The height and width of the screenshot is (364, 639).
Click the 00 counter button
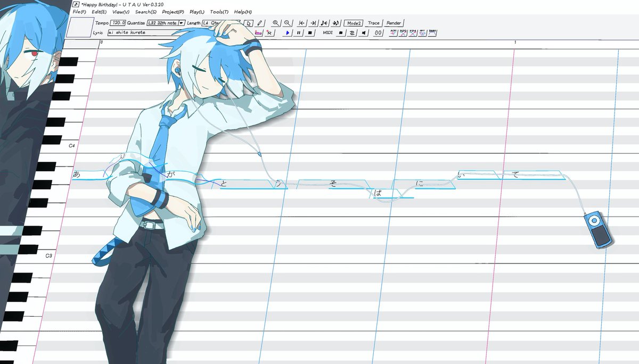pos(378,32)
